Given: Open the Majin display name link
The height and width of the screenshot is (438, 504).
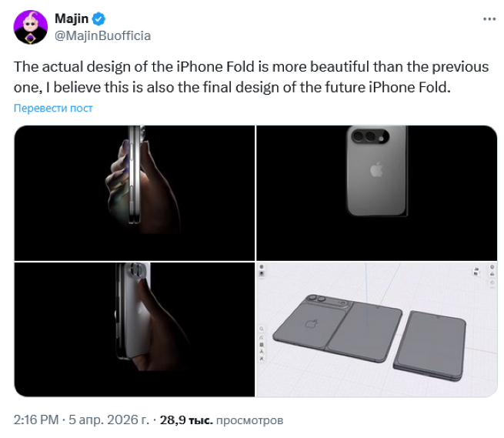Looking at the screenshot, I should (x=71, y=18).
